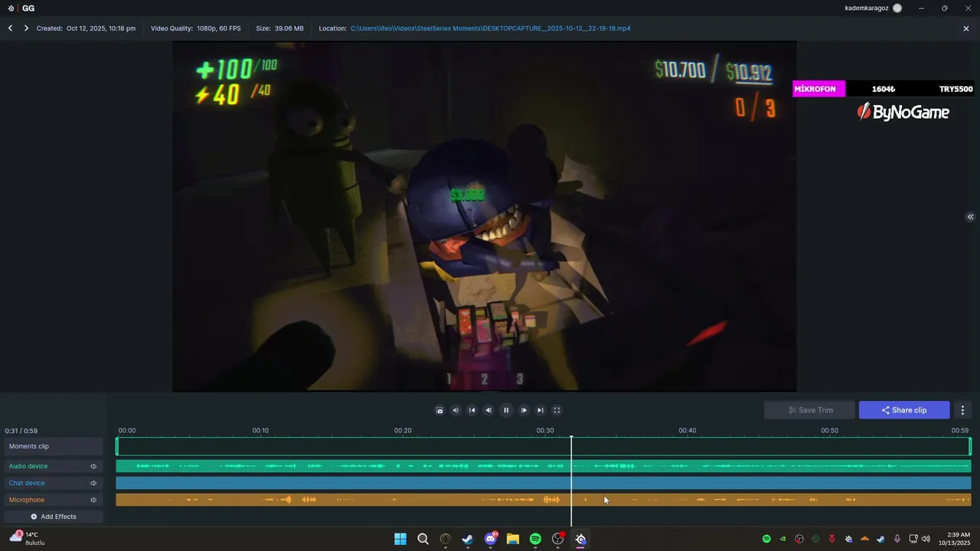This screenshot has height=551, width=980.
Task: Open network settings from the tray
Action: pyautogui.click(x=913, y=539)
